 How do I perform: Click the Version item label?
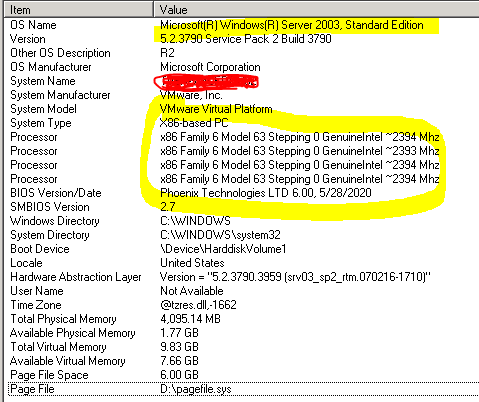tap(28, 39)
